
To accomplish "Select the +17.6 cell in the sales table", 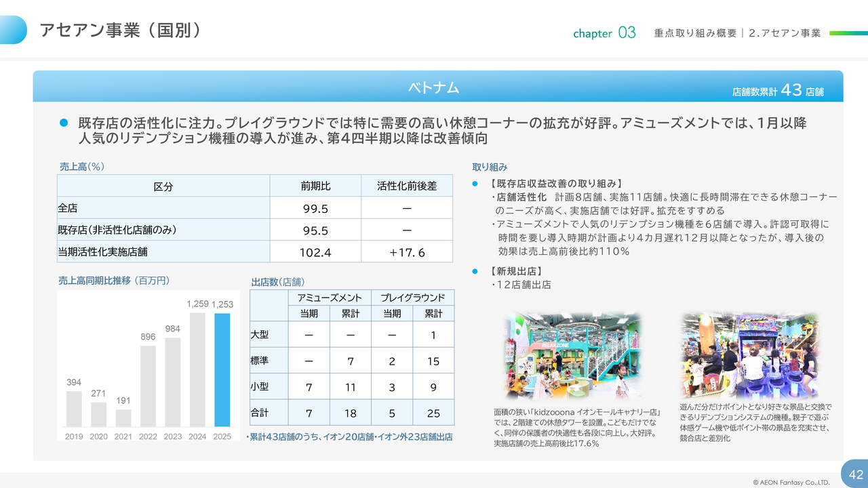I will 407,252.
